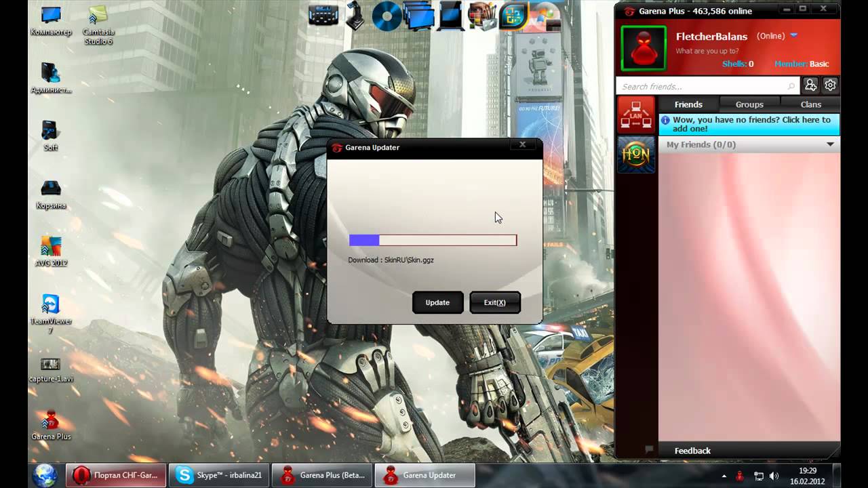Image resolution: width=868 pixels, height=488 pixels.
Task: Click the paint brushes and camera dock icon
Action: pos(482,16)
